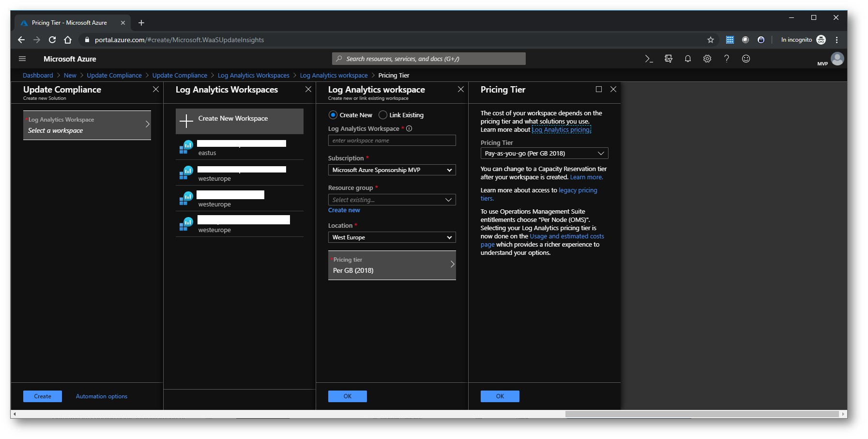Select the Link Existing radio button
The image size is (868, 439).
click(x=383, y=115)
